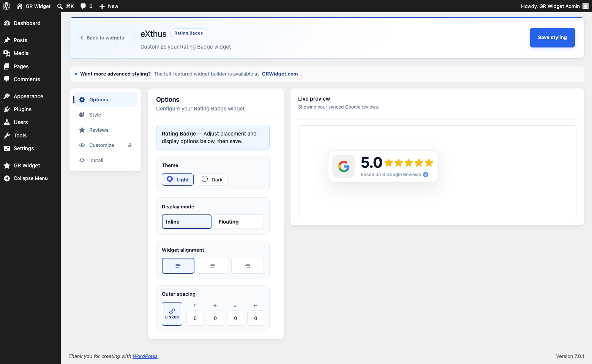Click the Style palette icon
The image size is (592, 364).
pos(82,115)
